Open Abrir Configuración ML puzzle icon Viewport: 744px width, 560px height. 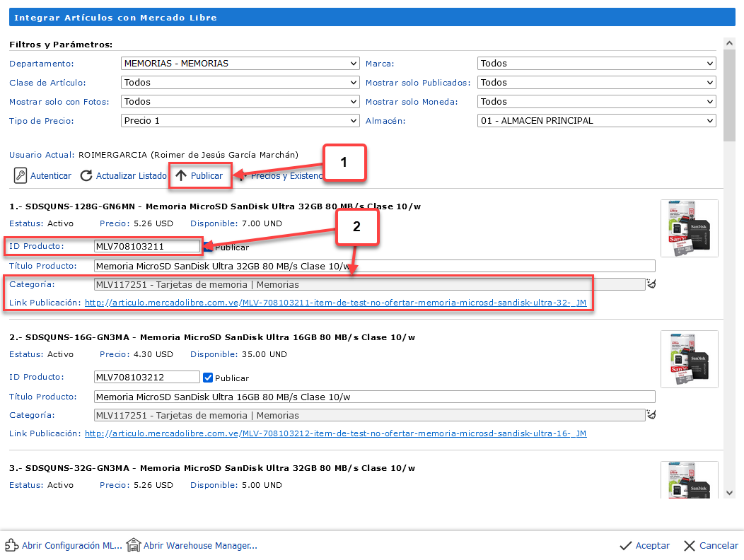[x=11, y=545]
